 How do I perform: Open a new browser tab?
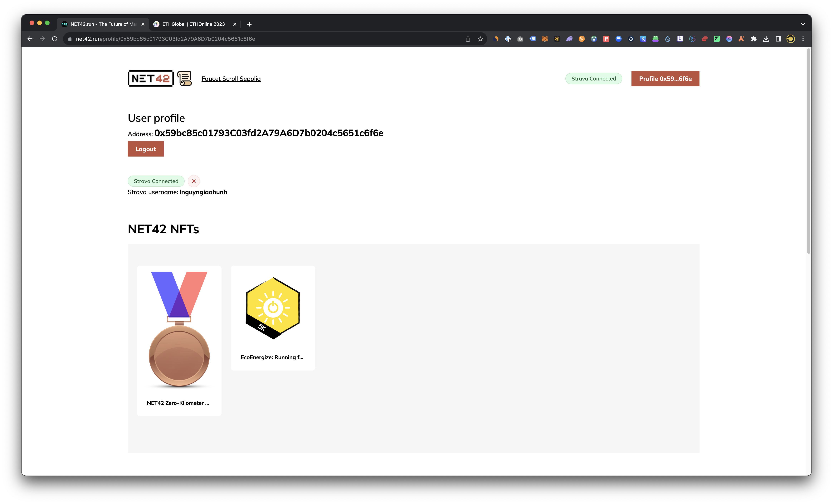(249, 24)
